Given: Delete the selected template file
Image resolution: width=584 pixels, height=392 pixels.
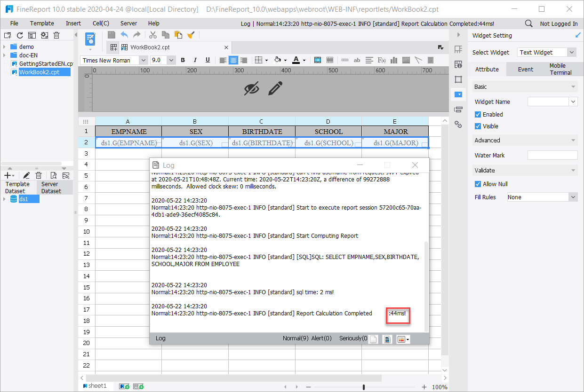Looking at the screenshot, I should (x=56, y=35).
